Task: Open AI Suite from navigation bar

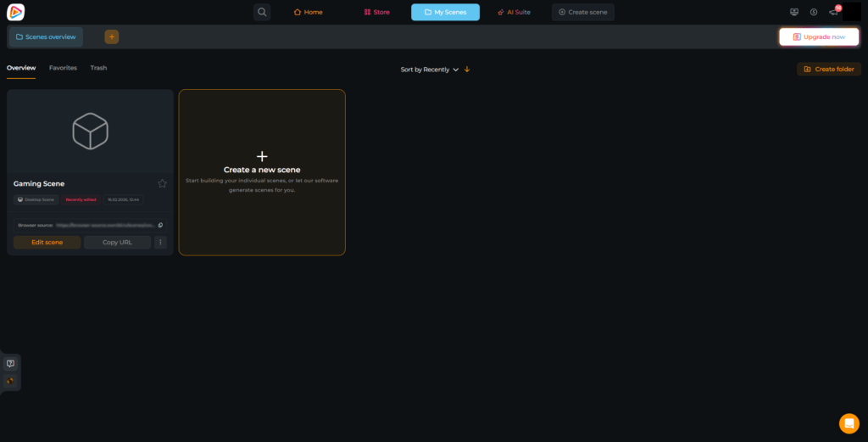Action: pos(514,12)
